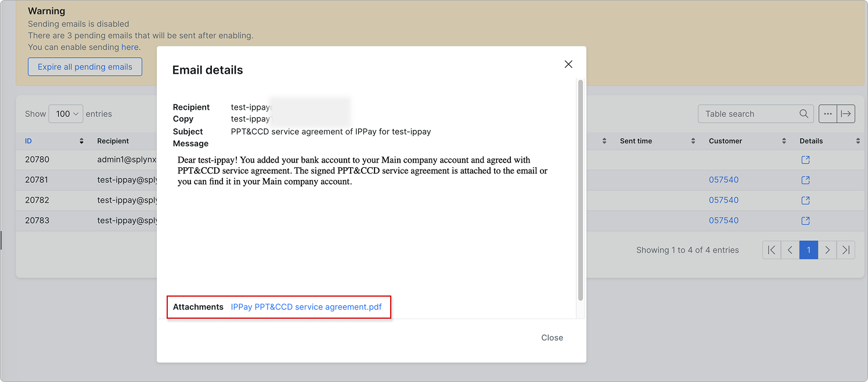Click Expire all pending emails button
The width and height of the screenshot is (868, 382).
85,67
